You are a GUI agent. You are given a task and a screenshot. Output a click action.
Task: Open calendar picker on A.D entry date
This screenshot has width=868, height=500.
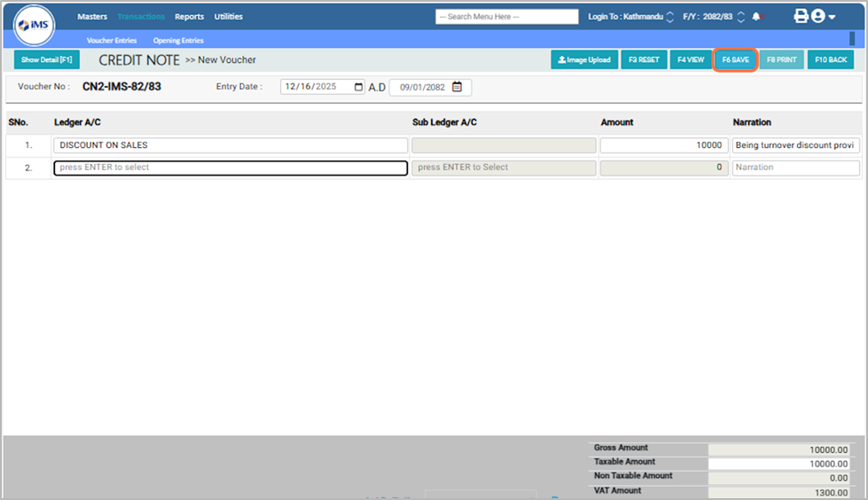[x=358, y=87]
